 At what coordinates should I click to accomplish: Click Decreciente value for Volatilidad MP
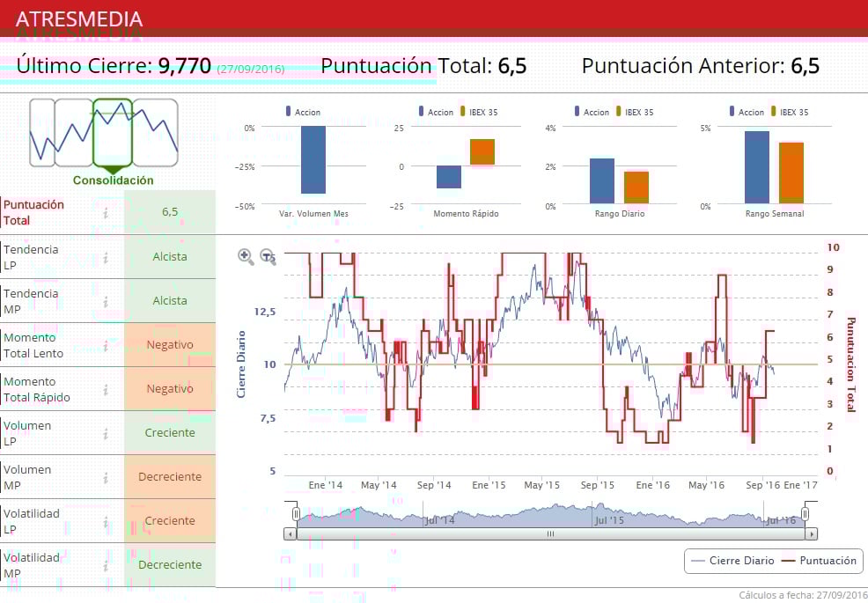(x=170, y=565)
